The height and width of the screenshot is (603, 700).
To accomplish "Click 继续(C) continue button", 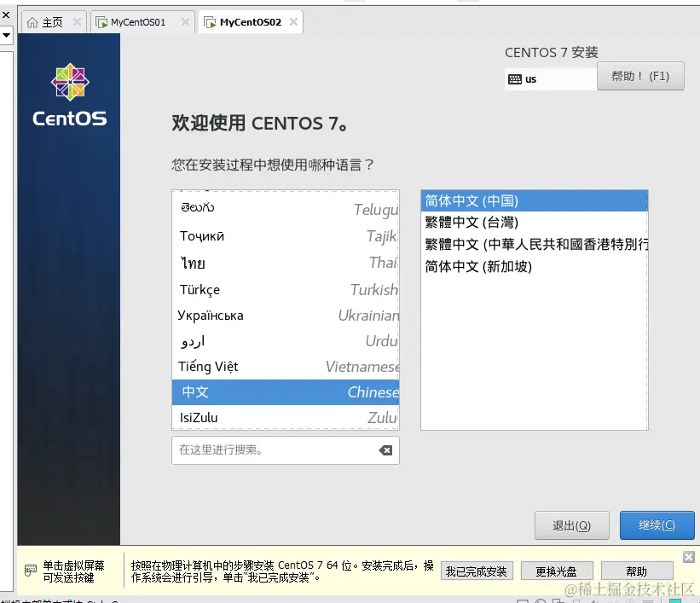I will coord(657,525).
